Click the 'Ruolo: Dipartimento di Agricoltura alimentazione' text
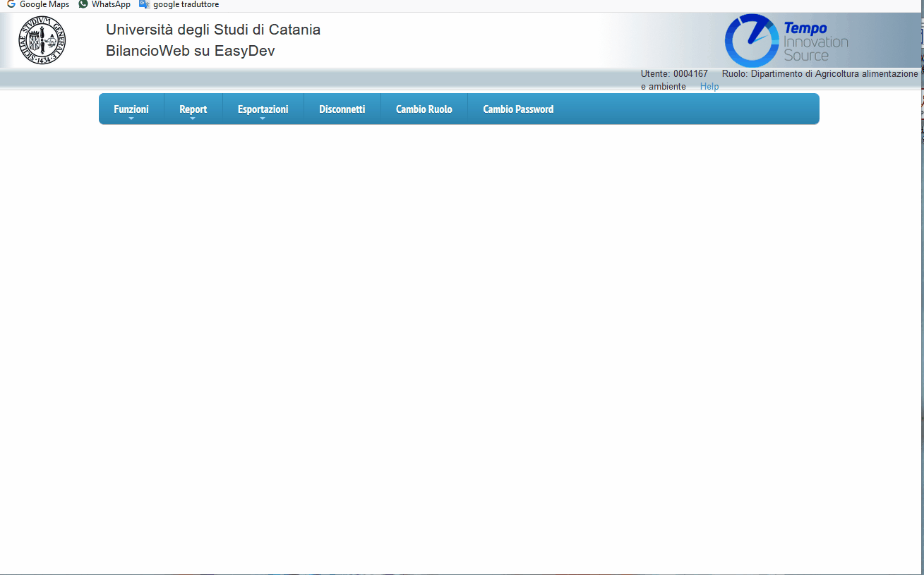Screen dimensions: 924x575 click(820, 74)
